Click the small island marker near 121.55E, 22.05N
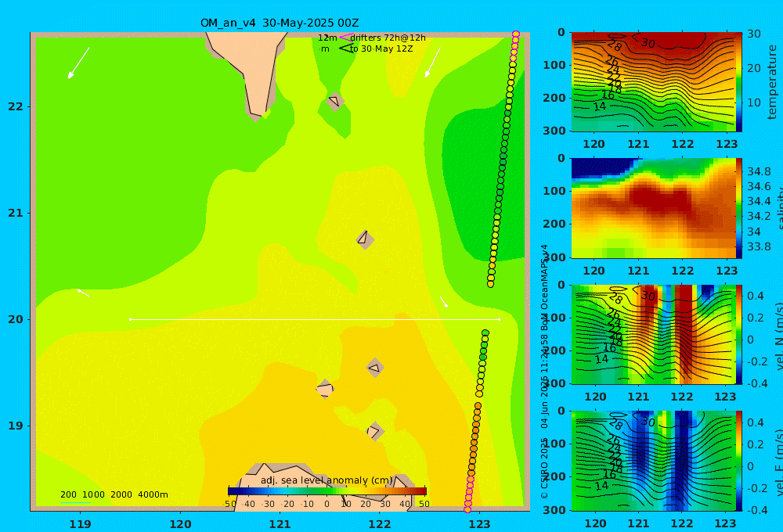 pos(334,101)
